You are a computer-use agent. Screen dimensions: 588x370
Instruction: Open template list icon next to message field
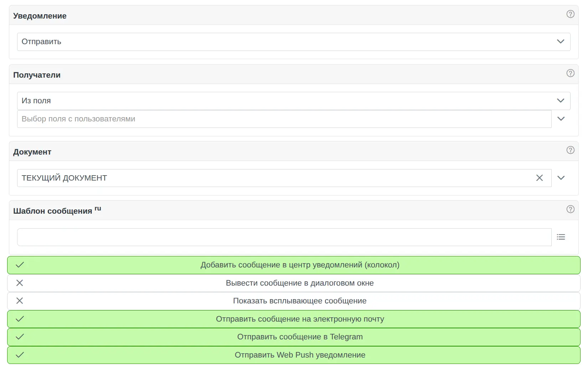pyautogui.click(x=561, y=237)
